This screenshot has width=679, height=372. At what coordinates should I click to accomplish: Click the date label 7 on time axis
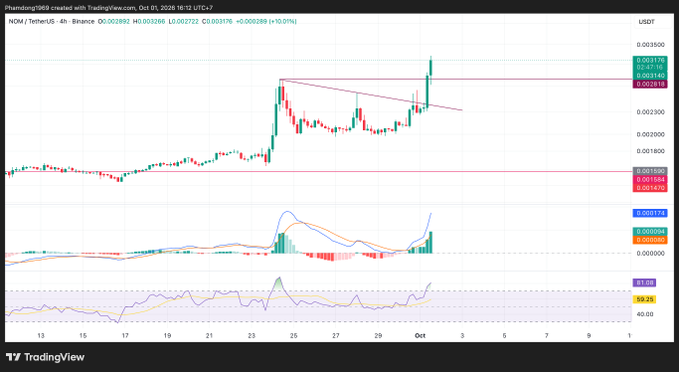coord(546,336)
